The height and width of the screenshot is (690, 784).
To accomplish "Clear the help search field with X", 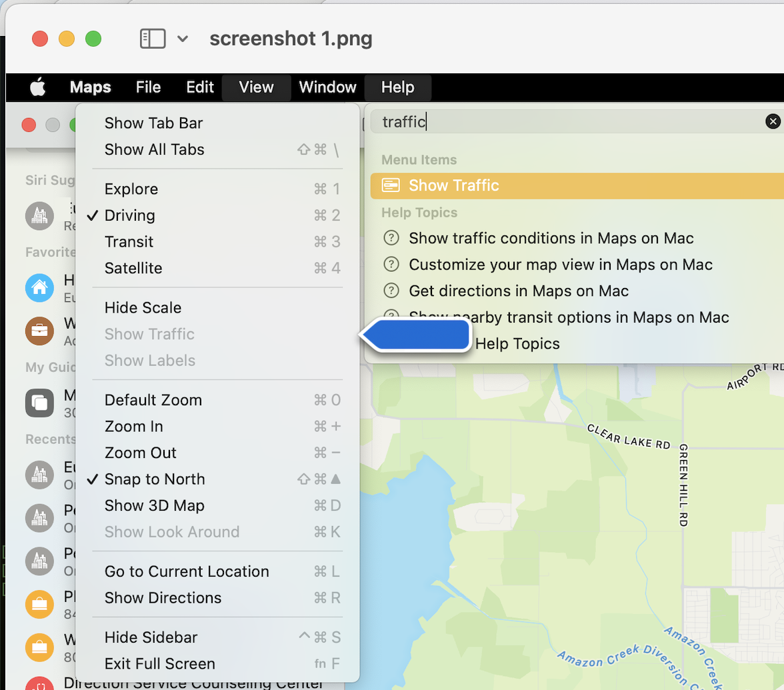I will tap(773, 121).
